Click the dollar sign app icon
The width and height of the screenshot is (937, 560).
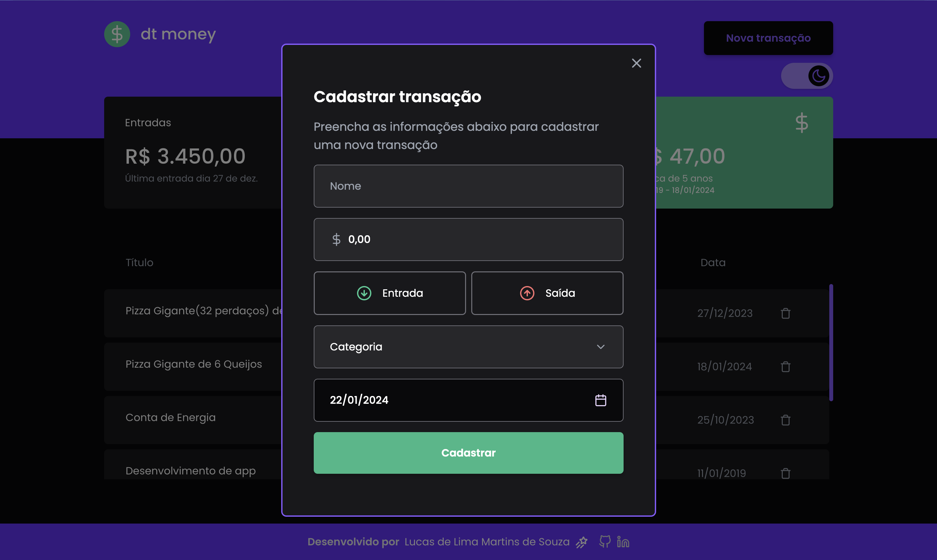[117, 34]
